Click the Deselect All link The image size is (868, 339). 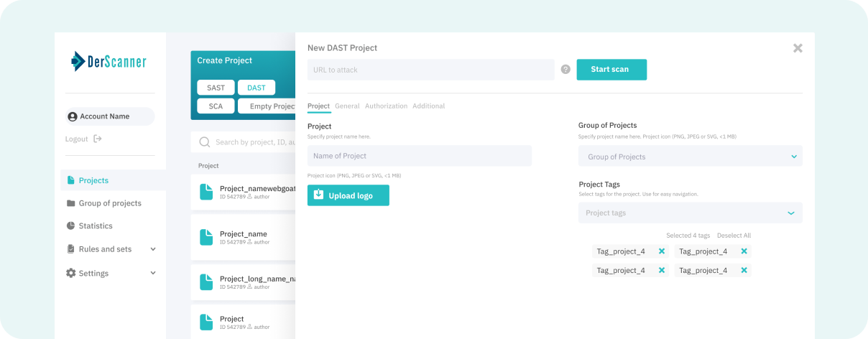tap(734, 236)
